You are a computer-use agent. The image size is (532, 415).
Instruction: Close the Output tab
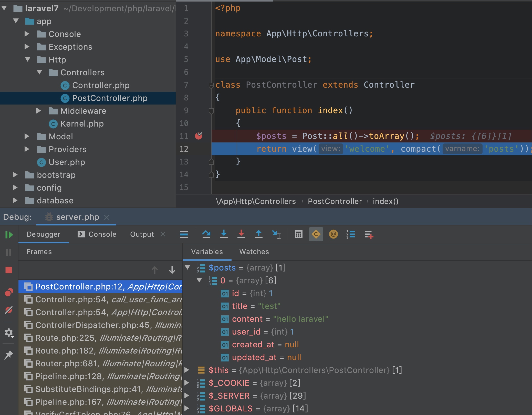pyautogui.click(x=163, y=234)
